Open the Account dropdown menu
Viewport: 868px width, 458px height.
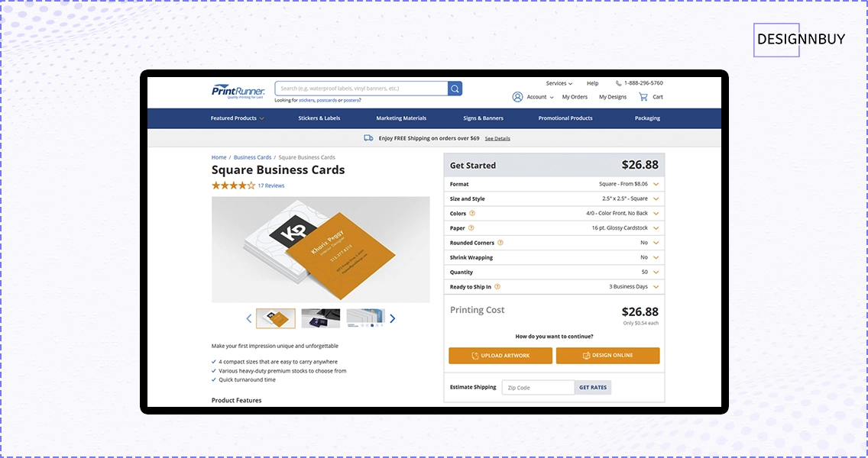tap(539, 97)
